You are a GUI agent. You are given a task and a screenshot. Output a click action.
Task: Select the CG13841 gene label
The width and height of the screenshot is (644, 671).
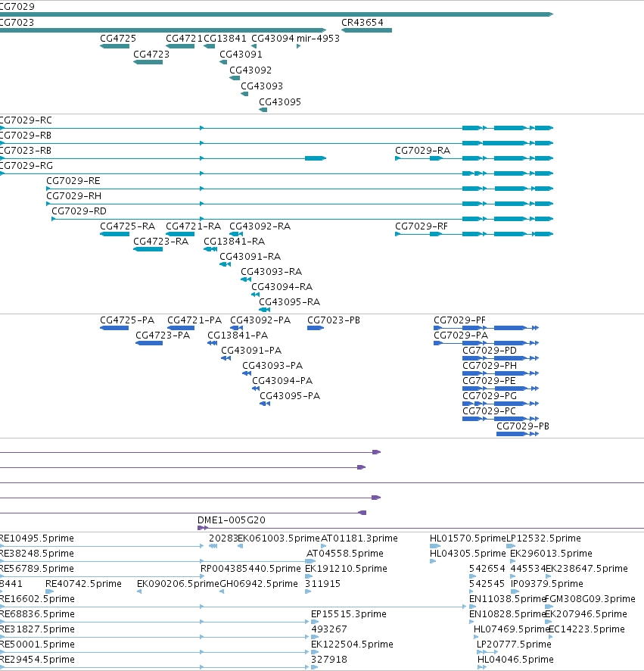(x=225, y=39)
